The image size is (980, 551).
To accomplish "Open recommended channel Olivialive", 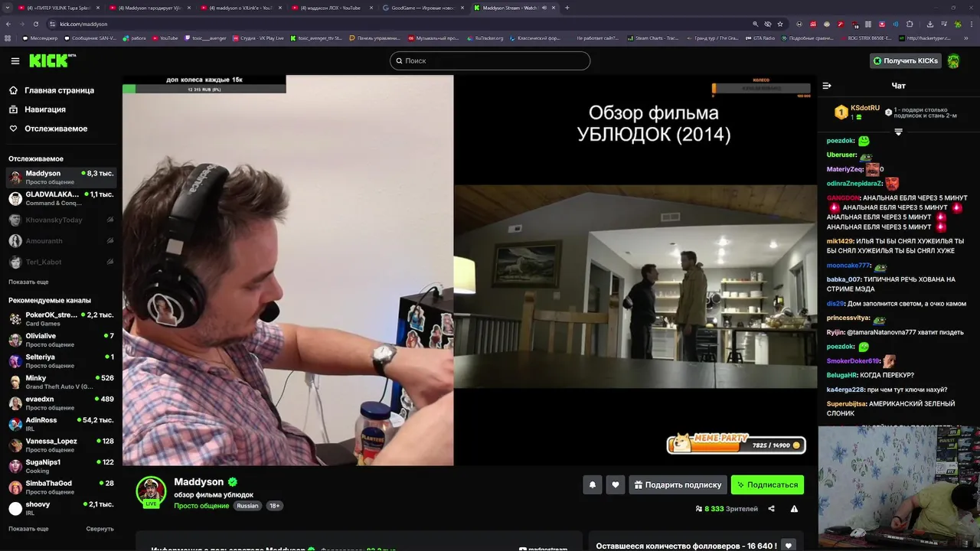I will tap(61, 340).
